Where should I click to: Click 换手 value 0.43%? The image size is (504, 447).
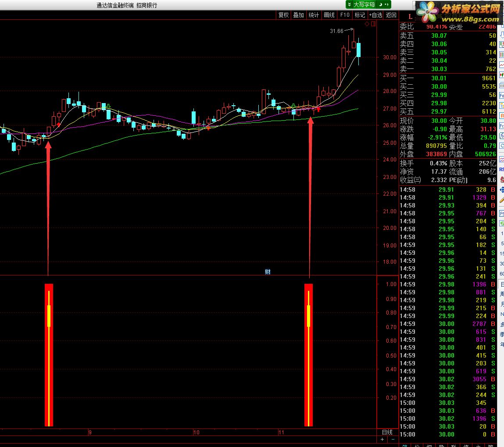(439, 164)
